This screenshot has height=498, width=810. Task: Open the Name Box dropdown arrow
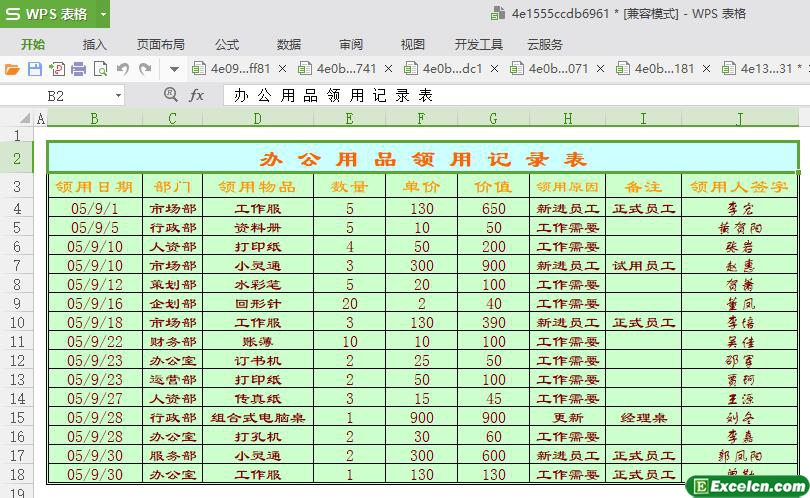click(118, 96)
